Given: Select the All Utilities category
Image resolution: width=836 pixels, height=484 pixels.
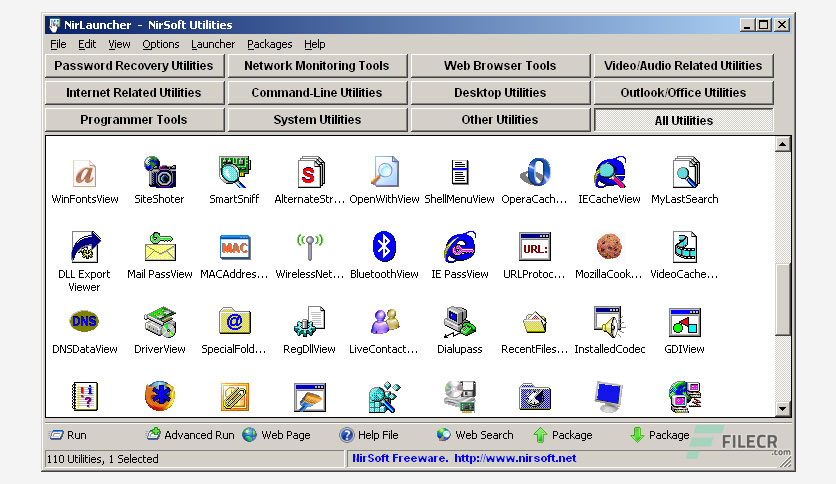Looking at the screenshot, I should [684, 120].
